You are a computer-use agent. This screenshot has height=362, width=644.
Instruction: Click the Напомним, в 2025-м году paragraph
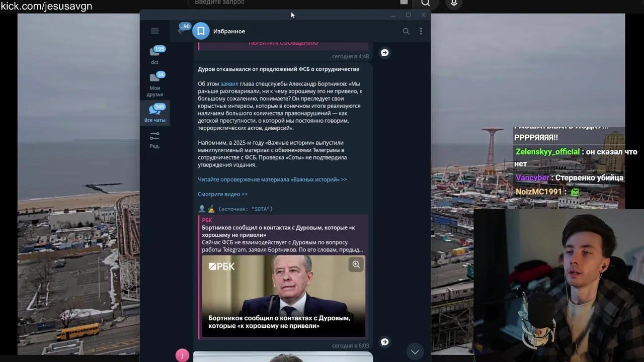272,153
